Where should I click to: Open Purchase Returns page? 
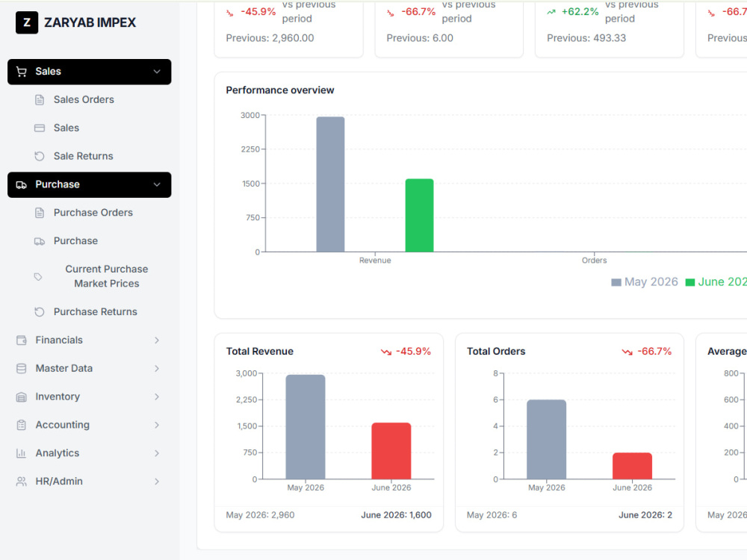coord(96,312)
